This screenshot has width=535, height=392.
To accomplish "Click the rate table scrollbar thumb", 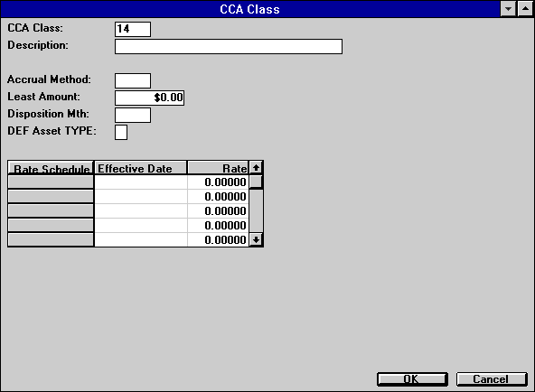I will click(256, 182).
